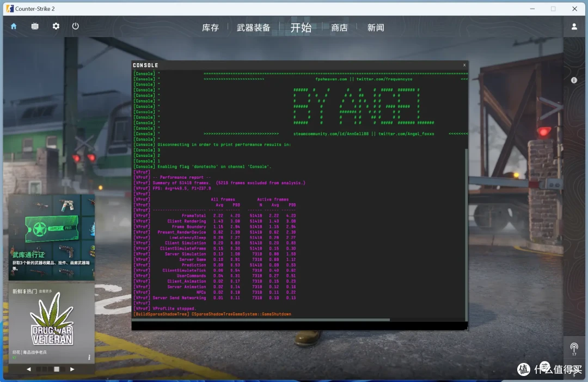588x382 pixels.
Task: Show next featured item arrow
Action: [x=72, y=369]
